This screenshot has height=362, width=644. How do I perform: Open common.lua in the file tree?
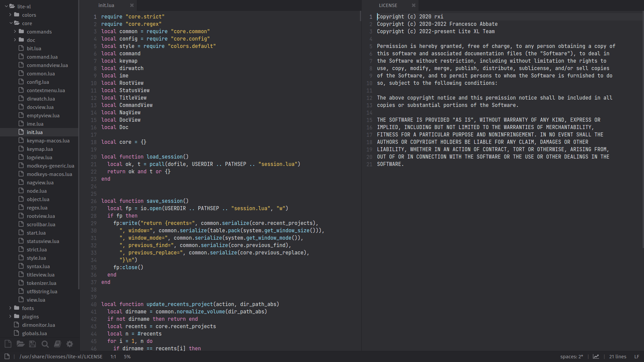coord(39,73)
